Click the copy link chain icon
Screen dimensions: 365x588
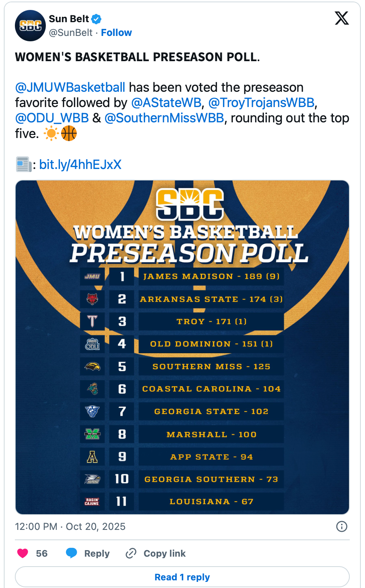click(131, 553)
